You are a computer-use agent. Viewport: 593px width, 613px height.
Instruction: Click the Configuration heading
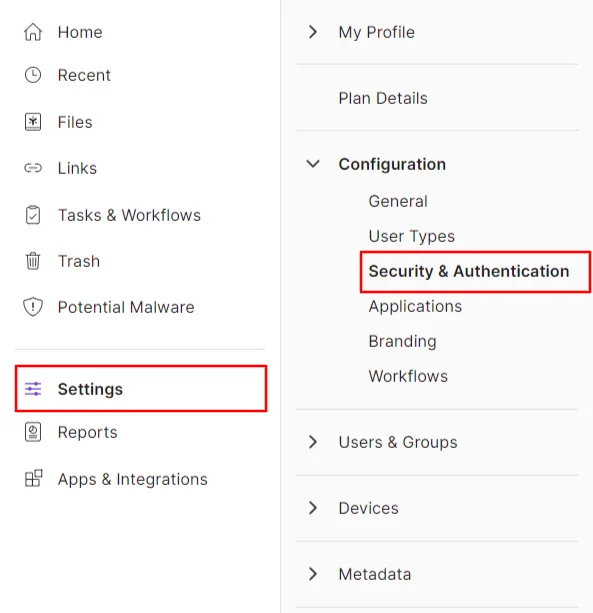(392, 164)
